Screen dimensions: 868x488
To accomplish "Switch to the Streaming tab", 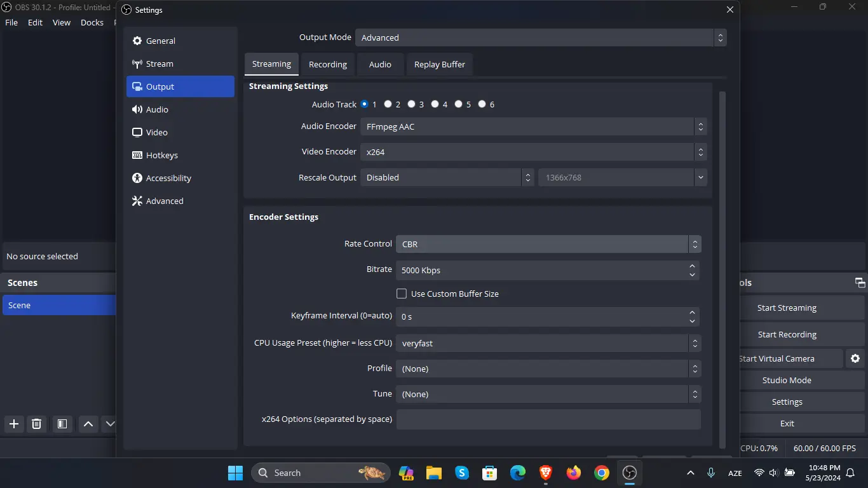I will tap(271, 64).
